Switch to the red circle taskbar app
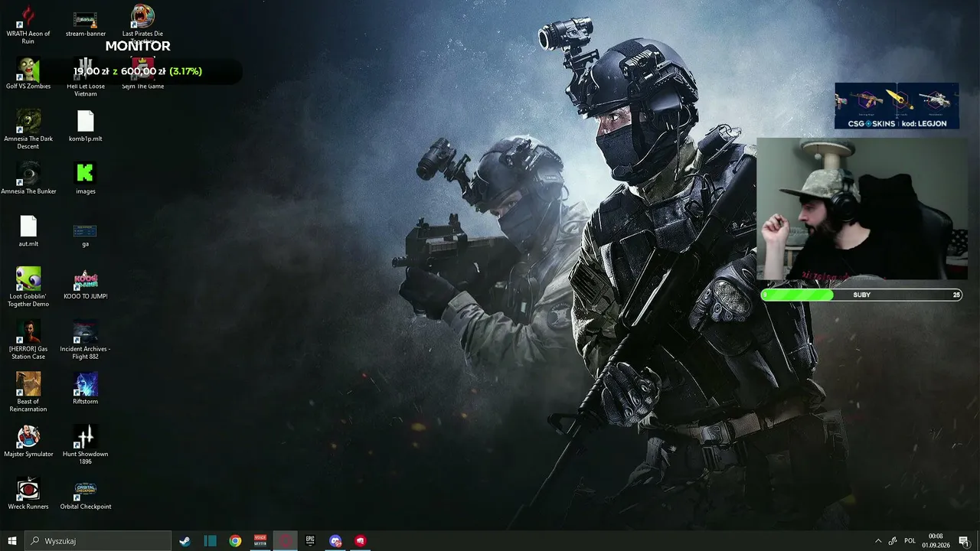This screenshot has height=551, width=980. pyautogui.click(x=286, y=541)
